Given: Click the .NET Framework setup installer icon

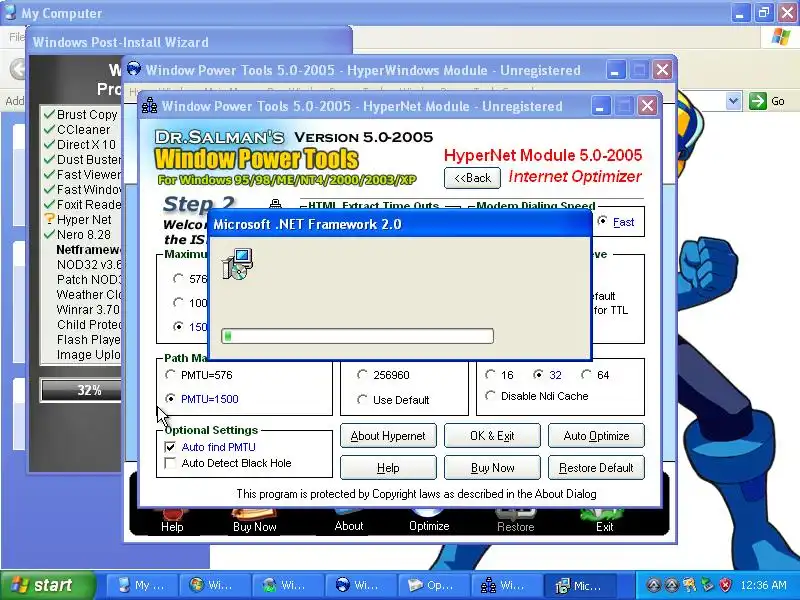Looking at the screenshot, I should click(x=238, y=264).
